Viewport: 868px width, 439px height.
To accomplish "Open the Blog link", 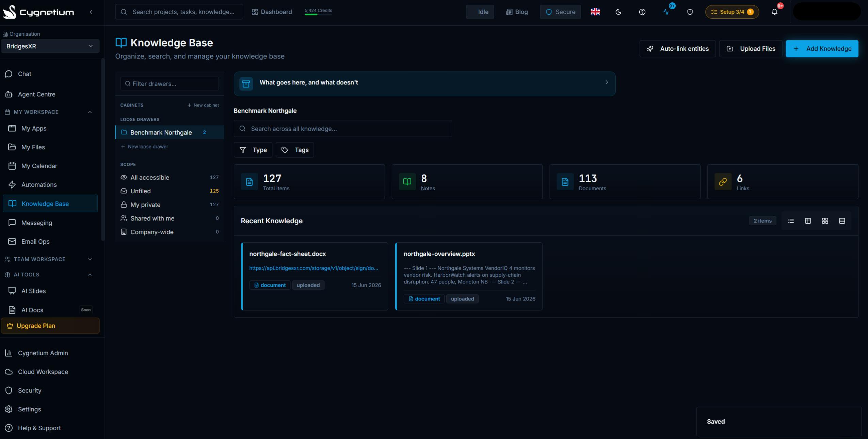I will click(517, 12).
